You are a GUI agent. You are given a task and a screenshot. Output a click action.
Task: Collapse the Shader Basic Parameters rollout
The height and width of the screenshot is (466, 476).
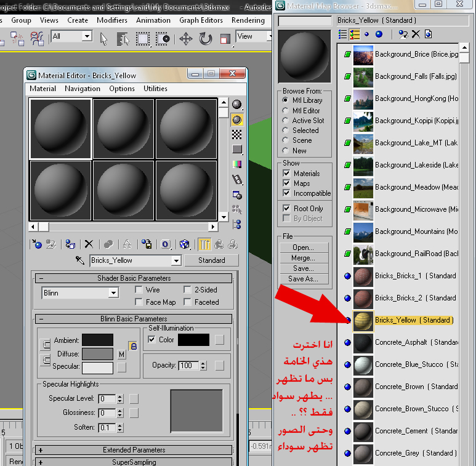pyautogui.click(x=134, y=278)
